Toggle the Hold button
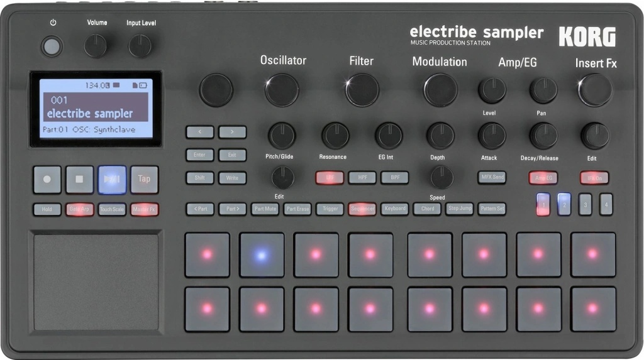Viewport: 644px width, 360px height. (x=47, y=209)
